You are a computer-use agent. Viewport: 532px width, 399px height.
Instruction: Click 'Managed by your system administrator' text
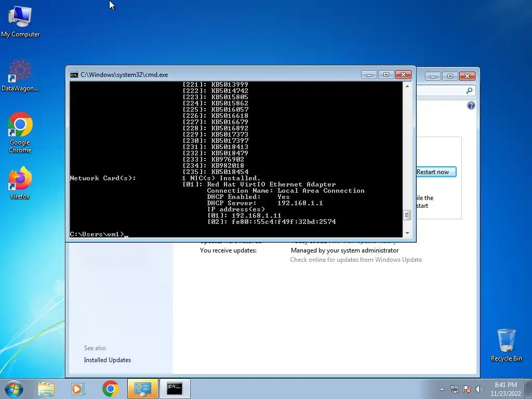(x=345, y=250)
